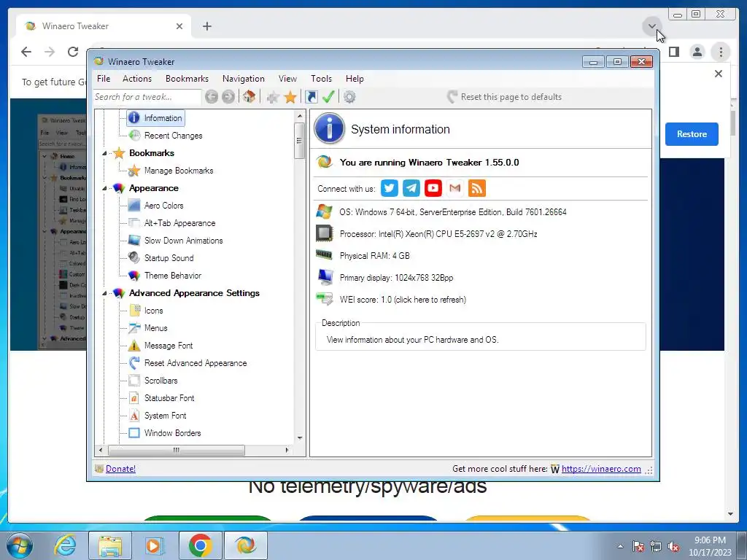Open the Tools menu
The height and width of the screenshot is (560, 747).
pyautogui.click(x=321, y=79)
